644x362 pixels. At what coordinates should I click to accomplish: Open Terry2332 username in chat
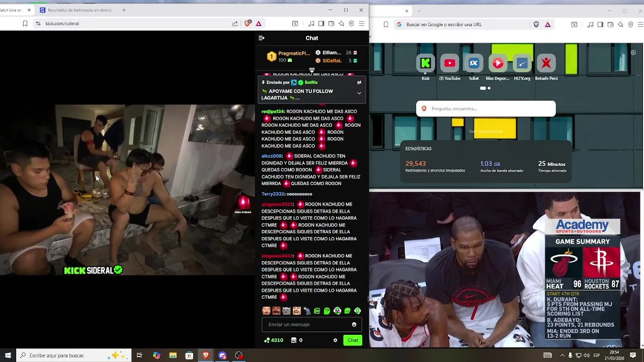point(273,194)
